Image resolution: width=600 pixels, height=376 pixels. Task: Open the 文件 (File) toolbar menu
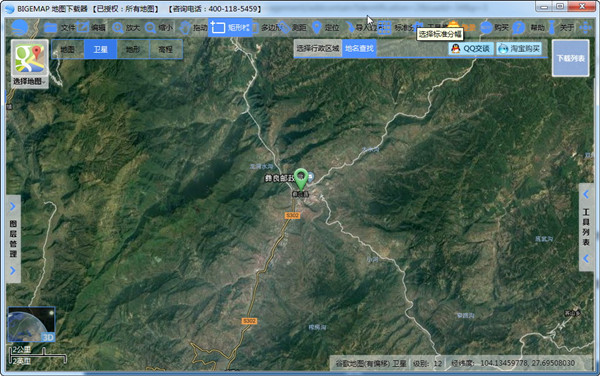click(59, 28)
